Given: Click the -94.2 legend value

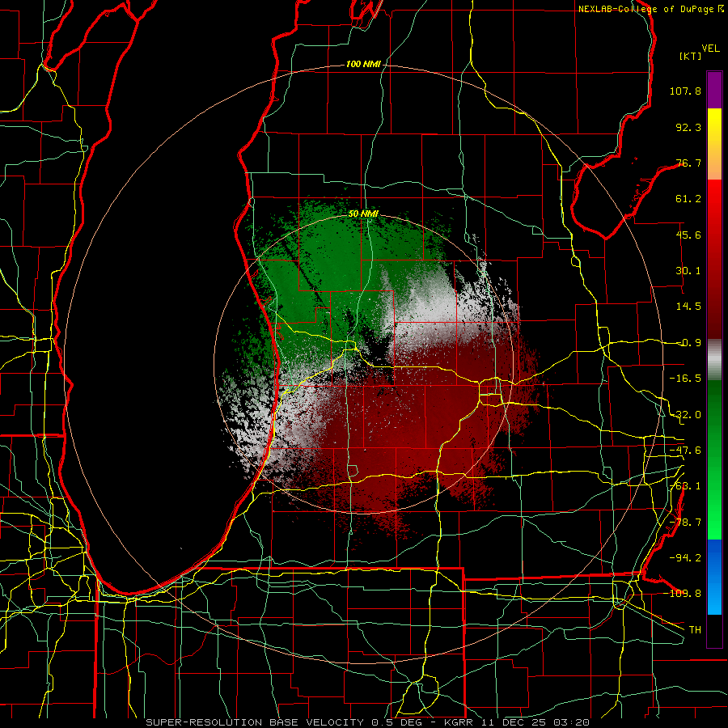Looking at the screenshot, I should coord(685,558).
